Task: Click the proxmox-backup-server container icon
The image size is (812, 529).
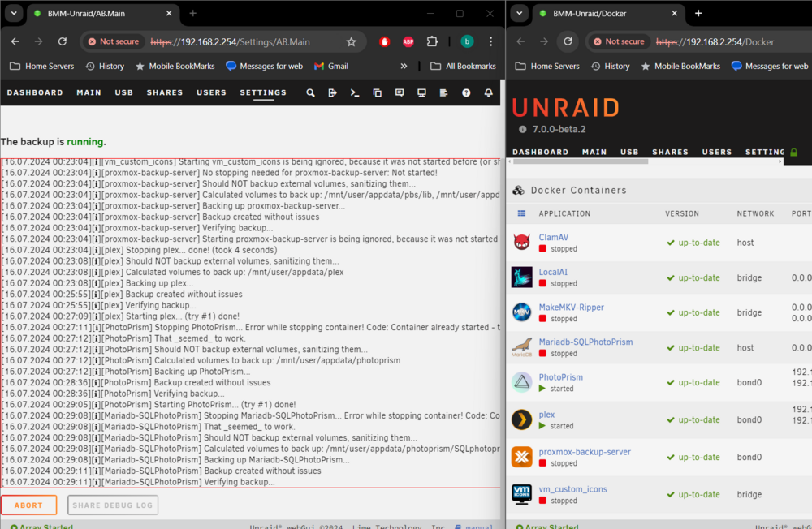Action: pos(521,457)
